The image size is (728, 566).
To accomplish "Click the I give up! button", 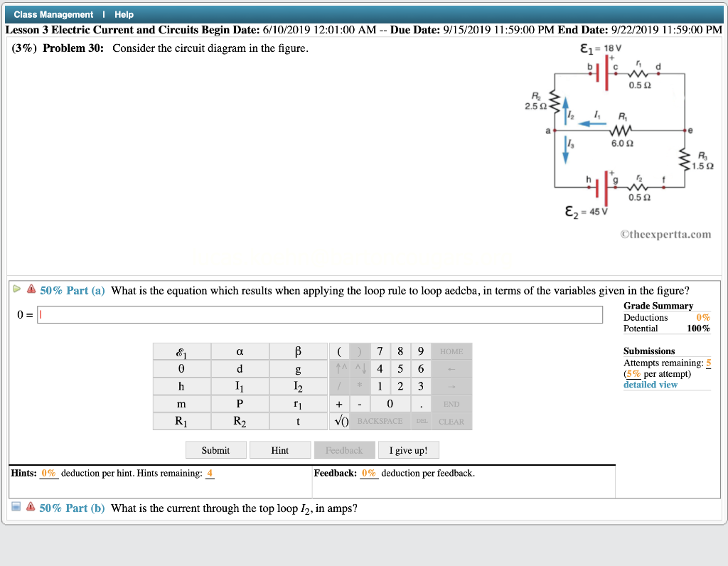I will 408,449.
